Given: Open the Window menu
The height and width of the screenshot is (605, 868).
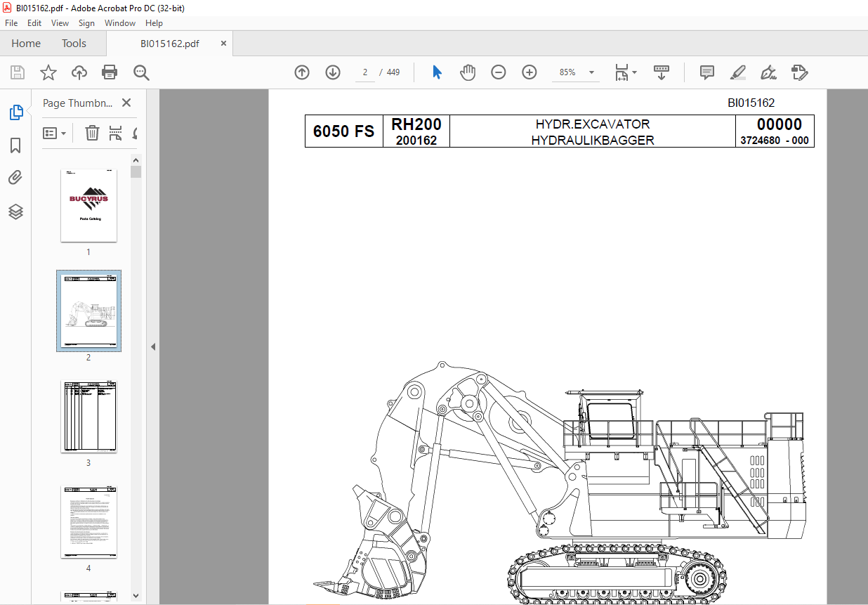Looking at the screenshot, I should [120, 23].
